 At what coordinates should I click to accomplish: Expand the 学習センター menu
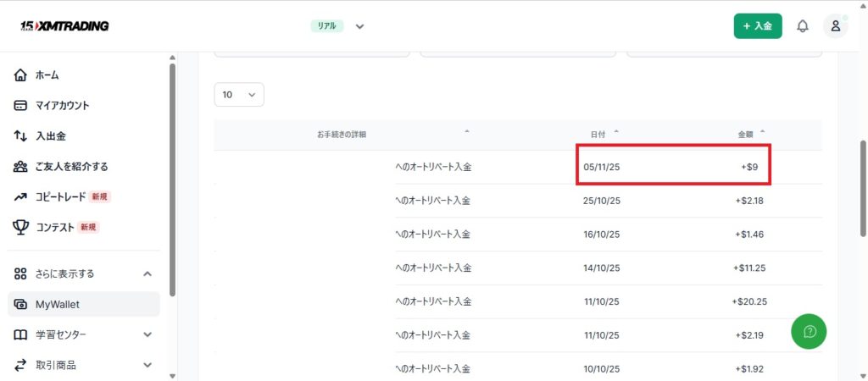point(147,334)
